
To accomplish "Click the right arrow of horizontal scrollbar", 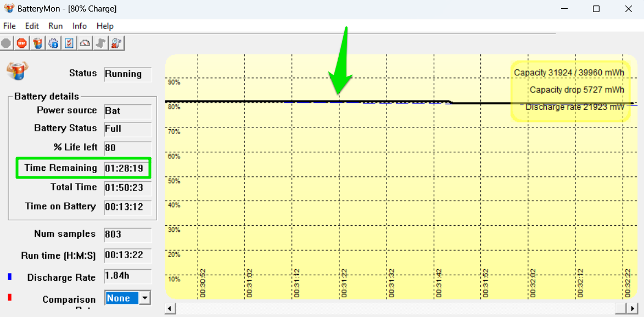I will click(x=632, y=308).
